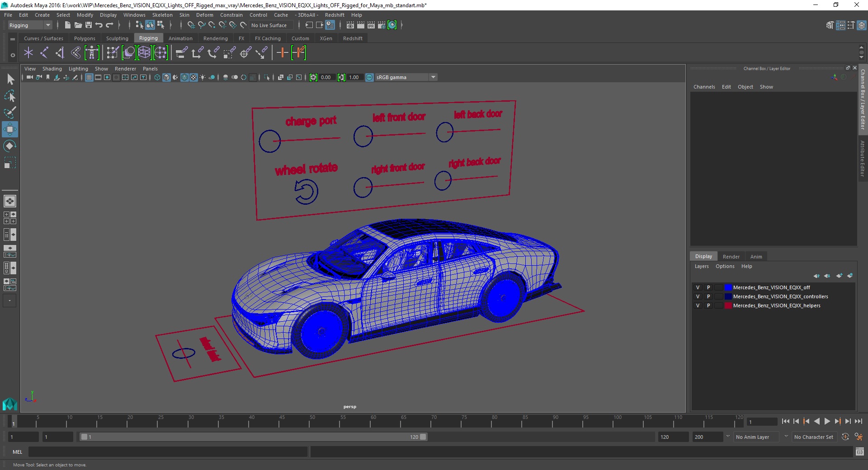Viewport: 868px width, 470px height.
Task: Click the IK Handle shelf icon
Action: pos(60,53)
